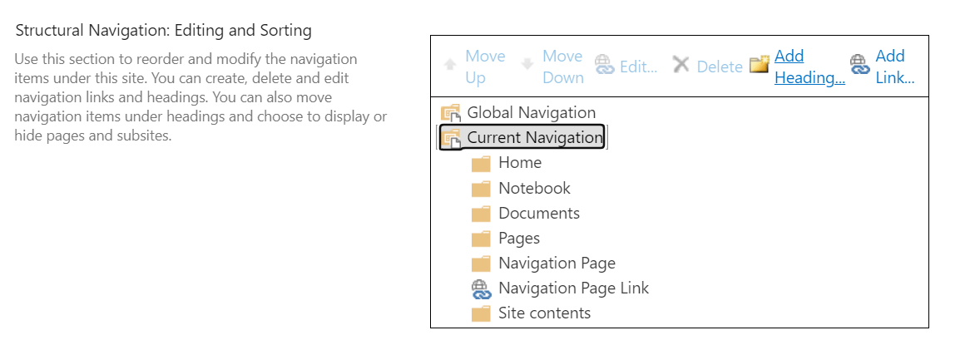Click the Global Navigation node icon
The height and width of the screenshot is (345, 980).
coord(451,113)
